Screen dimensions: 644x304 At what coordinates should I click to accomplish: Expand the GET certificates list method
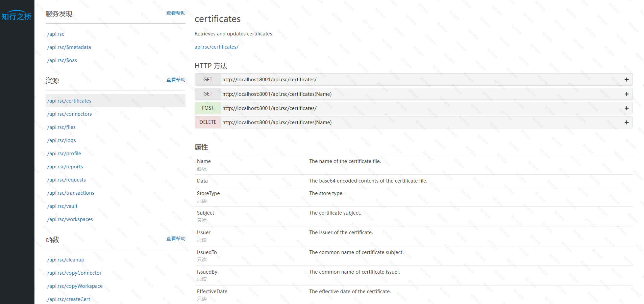(x=626, y=80)
